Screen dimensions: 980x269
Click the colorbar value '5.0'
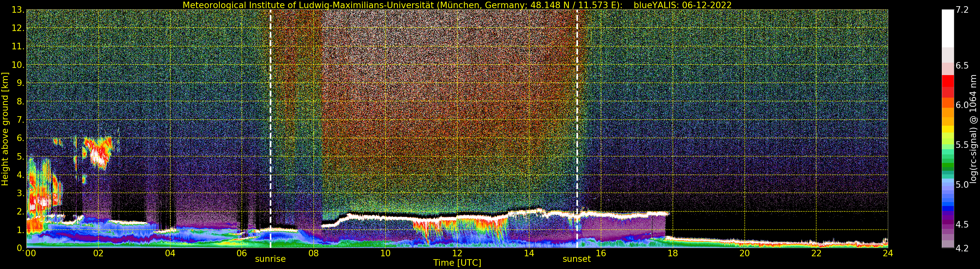pos(962,184)
